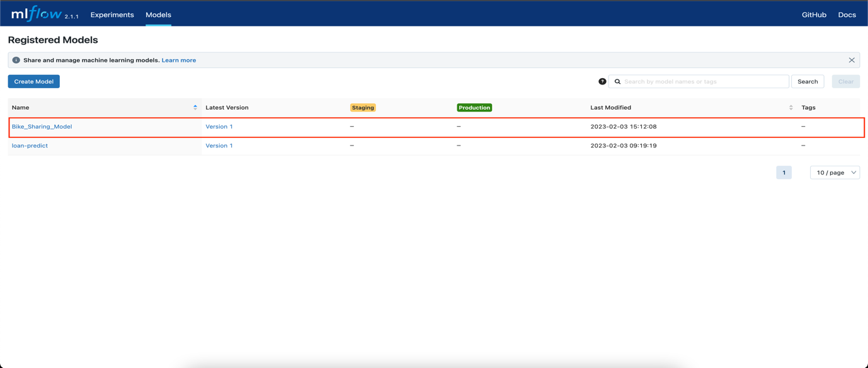Expand the 10 / page dropdown
Viewport: 868px width, 368px height.
835,173
